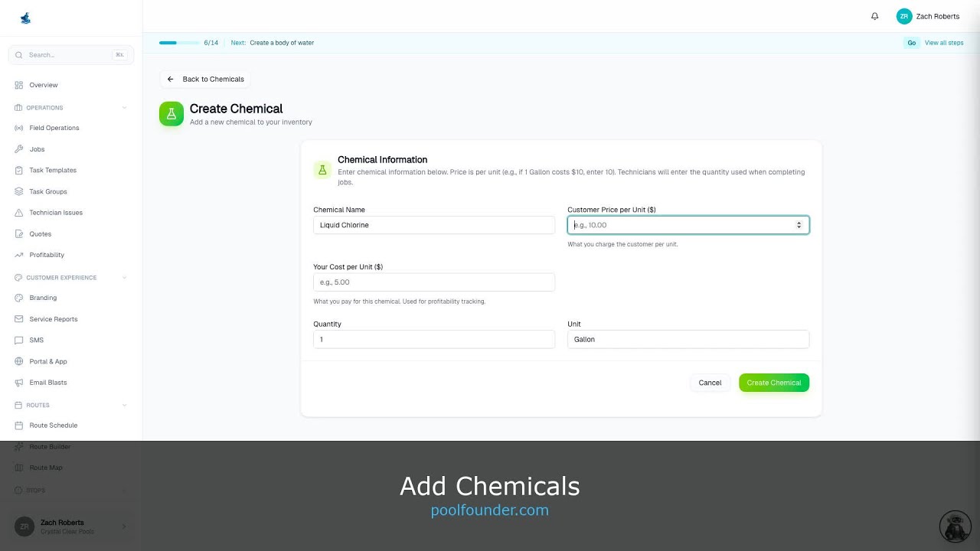Click the Route Schedule calendar icon
Image resolution: width=980 pixels, height=551 pixels.
(x=19, y=425)
